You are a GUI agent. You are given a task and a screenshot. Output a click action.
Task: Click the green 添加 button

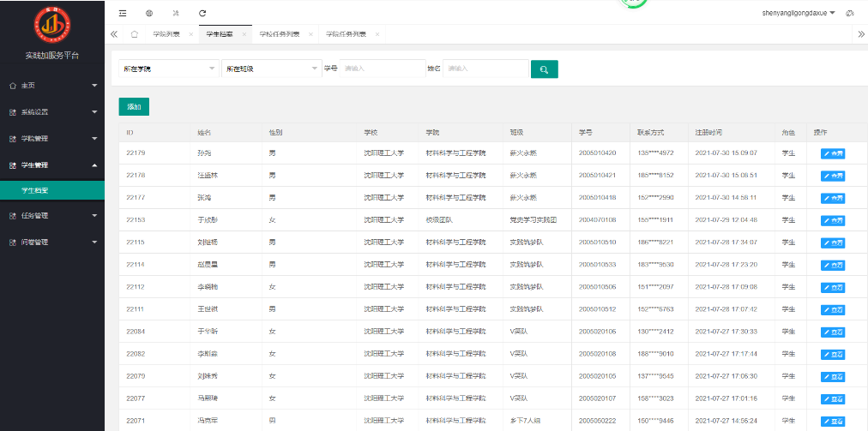click(134, 107)
